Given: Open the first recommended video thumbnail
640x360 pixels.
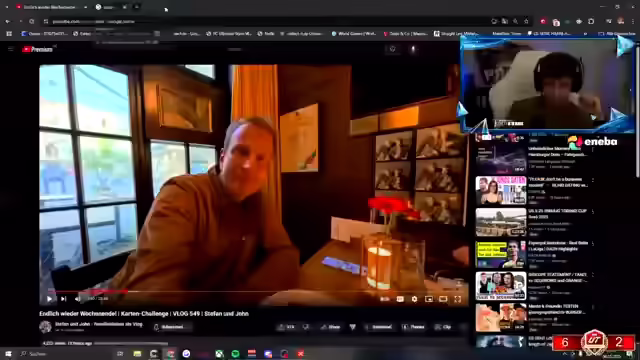Looking at the screenshot, I should 501,159.
